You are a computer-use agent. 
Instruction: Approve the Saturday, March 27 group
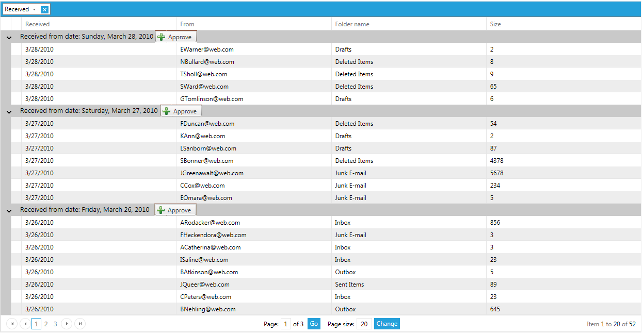click(x=181, y=111)
